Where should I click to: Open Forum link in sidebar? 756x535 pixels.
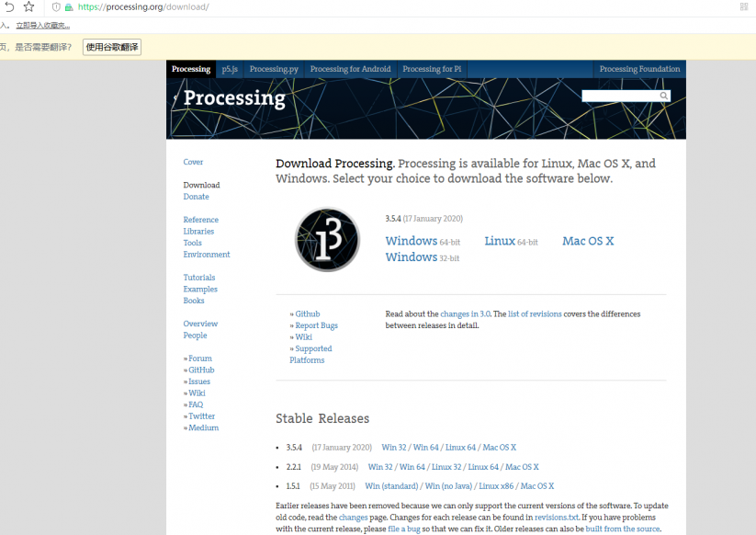coord(200,359)
